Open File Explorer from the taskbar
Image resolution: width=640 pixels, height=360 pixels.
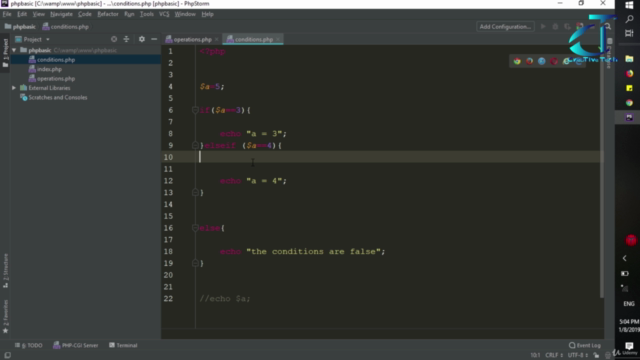(x=629, y=59)
